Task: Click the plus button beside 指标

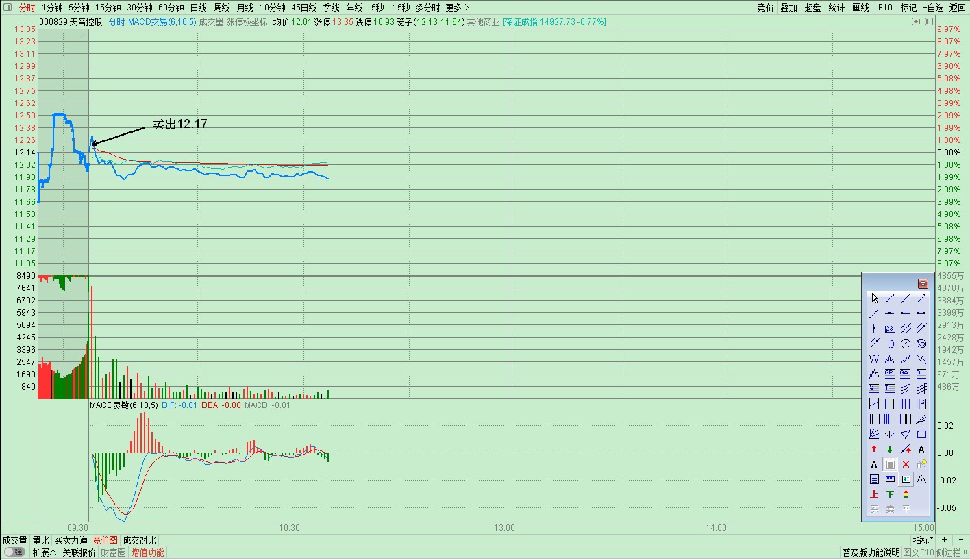Action: (x=944, y=541)
